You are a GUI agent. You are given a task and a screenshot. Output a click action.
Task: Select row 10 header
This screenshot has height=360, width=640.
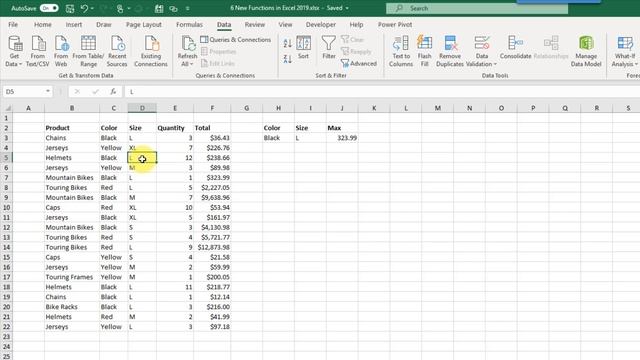pos(6,207)
